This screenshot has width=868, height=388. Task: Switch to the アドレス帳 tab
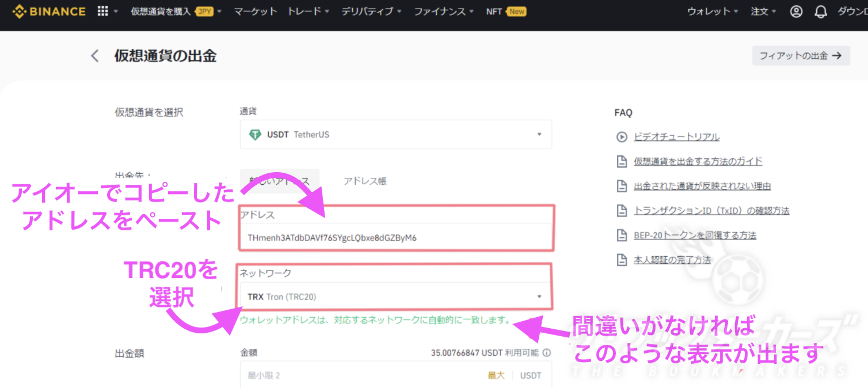coord(365,181)
